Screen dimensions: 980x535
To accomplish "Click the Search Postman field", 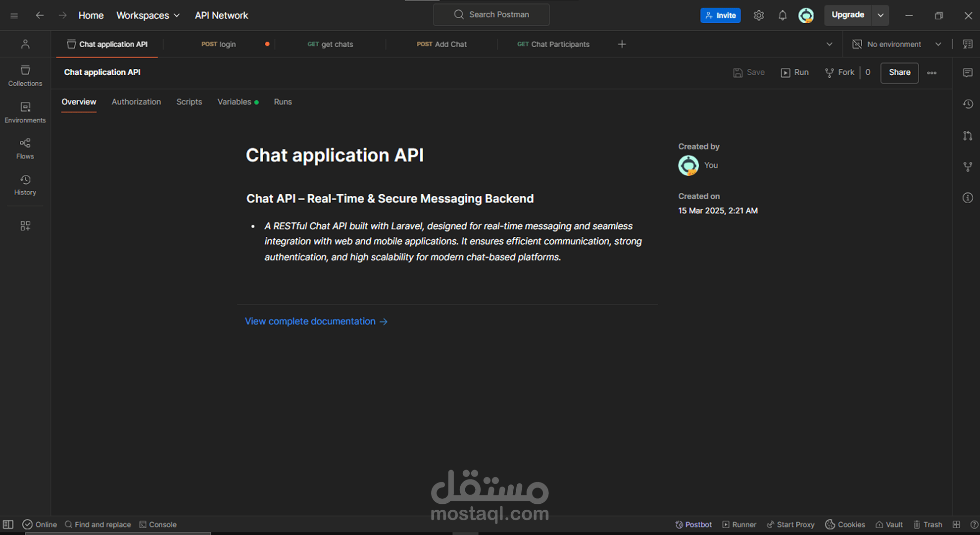I will coord(491,14).
